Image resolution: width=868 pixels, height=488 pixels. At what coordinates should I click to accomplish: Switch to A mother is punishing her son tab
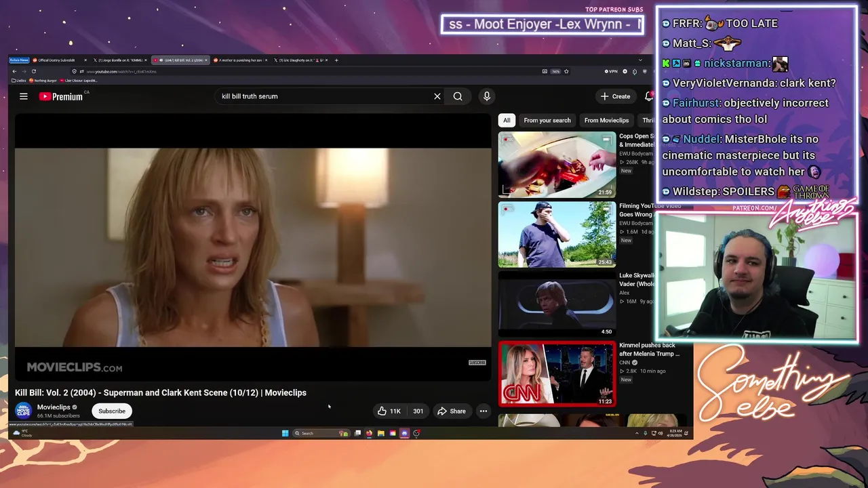pyautogui.click(x=241, y=60)
